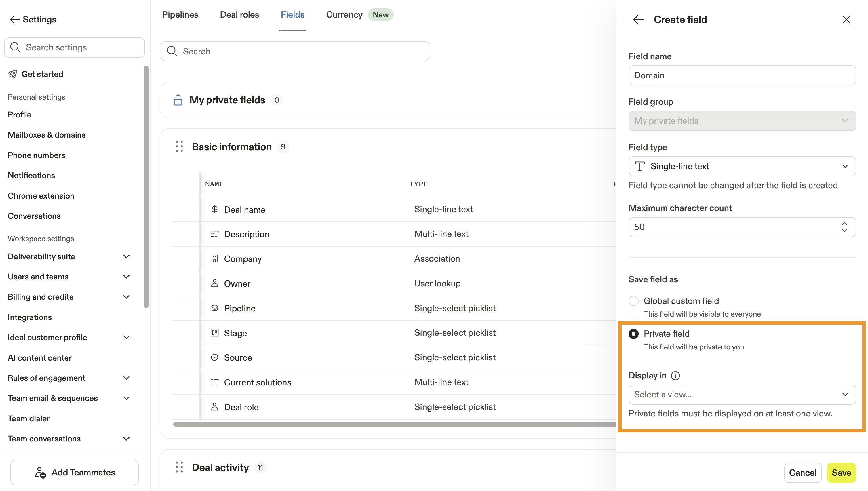Click the dollar icon beside Deal name

[x=214, y=210]
